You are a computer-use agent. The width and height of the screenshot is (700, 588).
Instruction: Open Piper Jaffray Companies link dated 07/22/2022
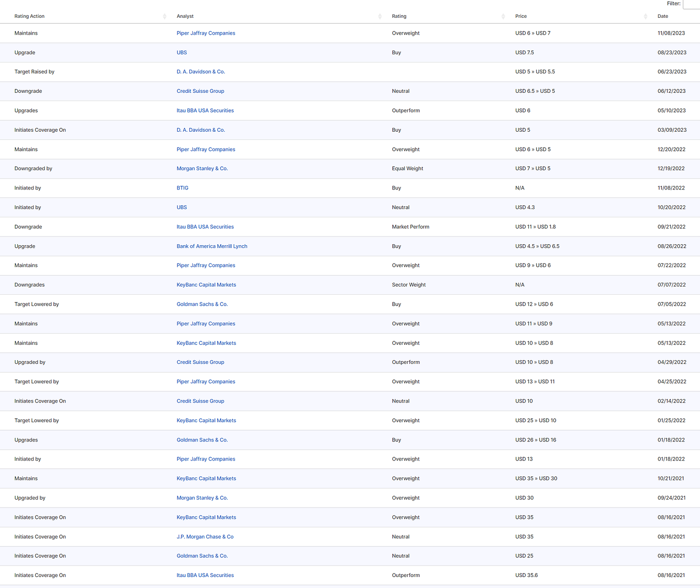206,265
